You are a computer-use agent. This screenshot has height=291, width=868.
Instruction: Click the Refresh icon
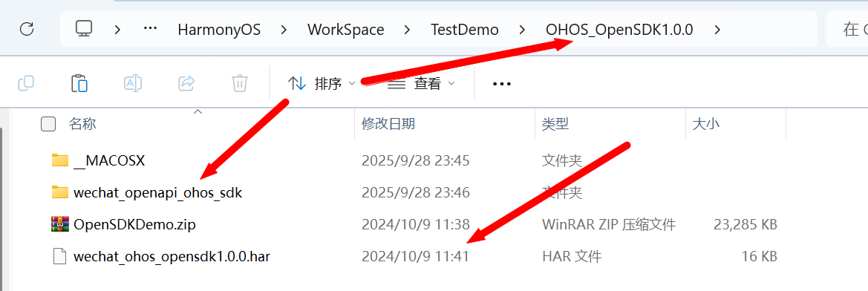[27, 29]
